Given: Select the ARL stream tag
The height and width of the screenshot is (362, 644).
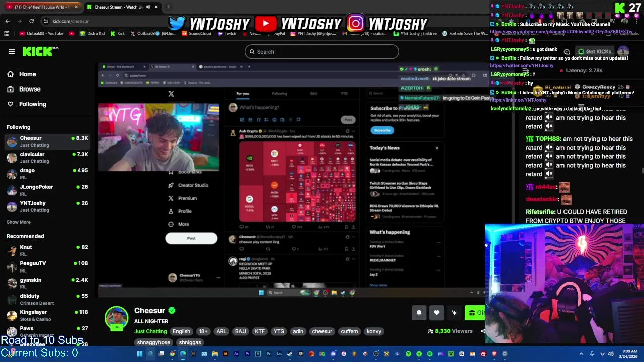Looking at the screenshot, I should click(x=221, y=331).
